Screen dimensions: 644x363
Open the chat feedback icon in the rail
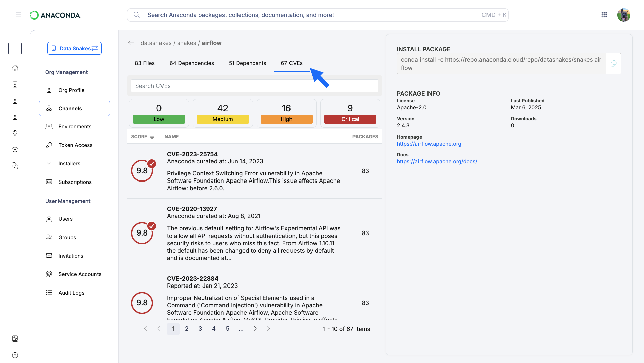click(15, 165)
